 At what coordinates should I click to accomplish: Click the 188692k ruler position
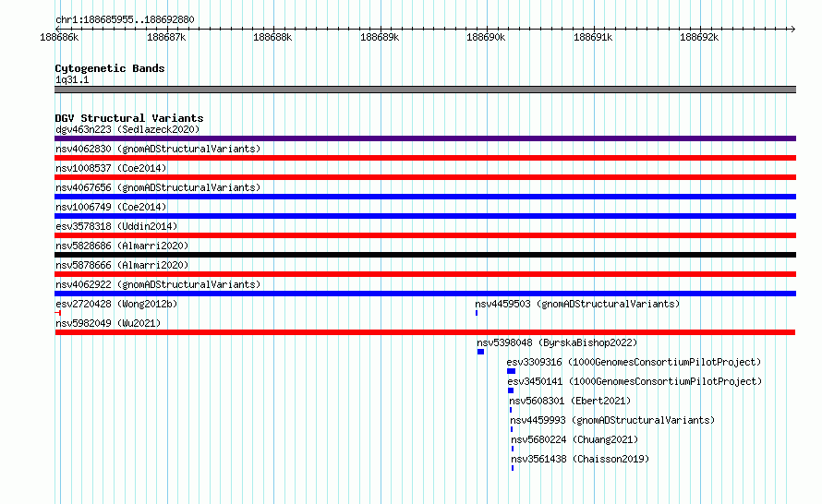(699, 37)
